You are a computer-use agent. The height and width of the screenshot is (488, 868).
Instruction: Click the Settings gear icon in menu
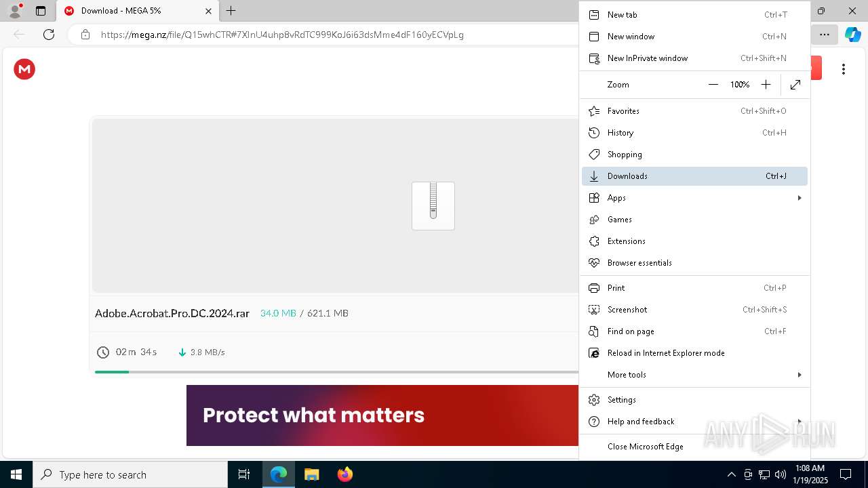click(594, 400)
